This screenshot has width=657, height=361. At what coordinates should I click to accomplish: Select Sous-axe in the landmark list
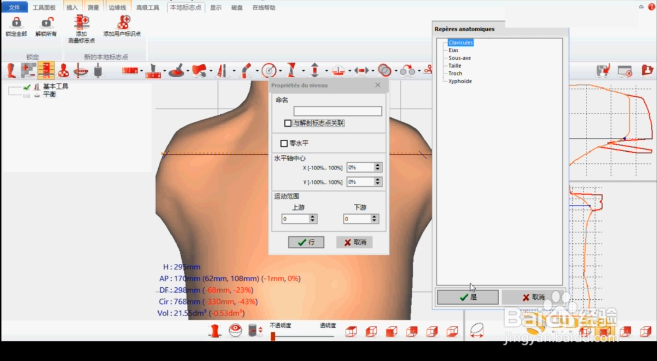coord(459,58)
